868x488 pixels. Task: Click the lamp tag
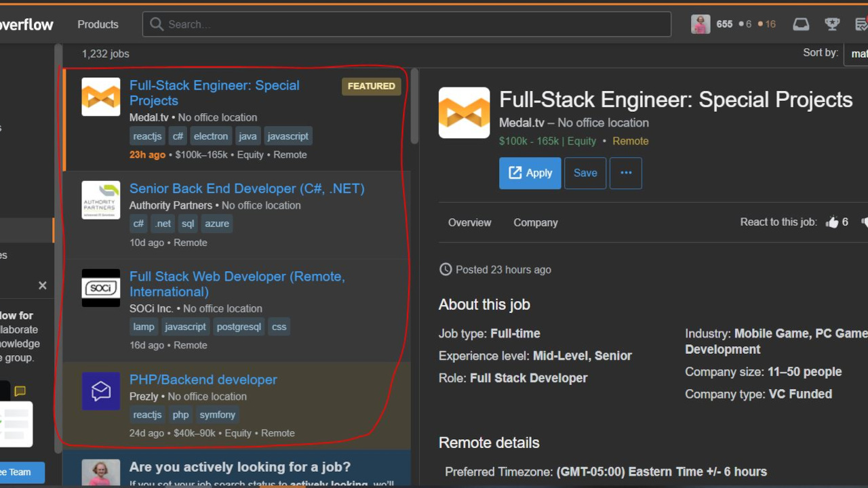144,327
